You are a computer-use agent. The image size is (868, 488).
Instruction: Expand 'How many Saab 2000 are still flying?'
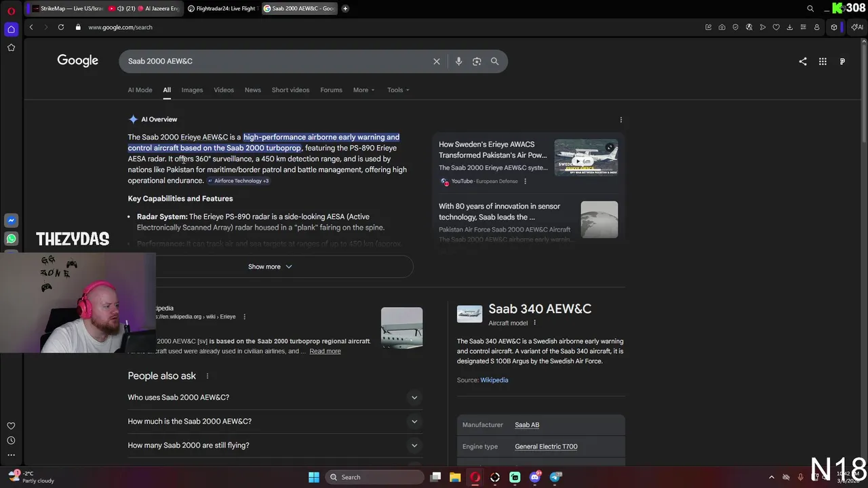click(x=275, y=445)
